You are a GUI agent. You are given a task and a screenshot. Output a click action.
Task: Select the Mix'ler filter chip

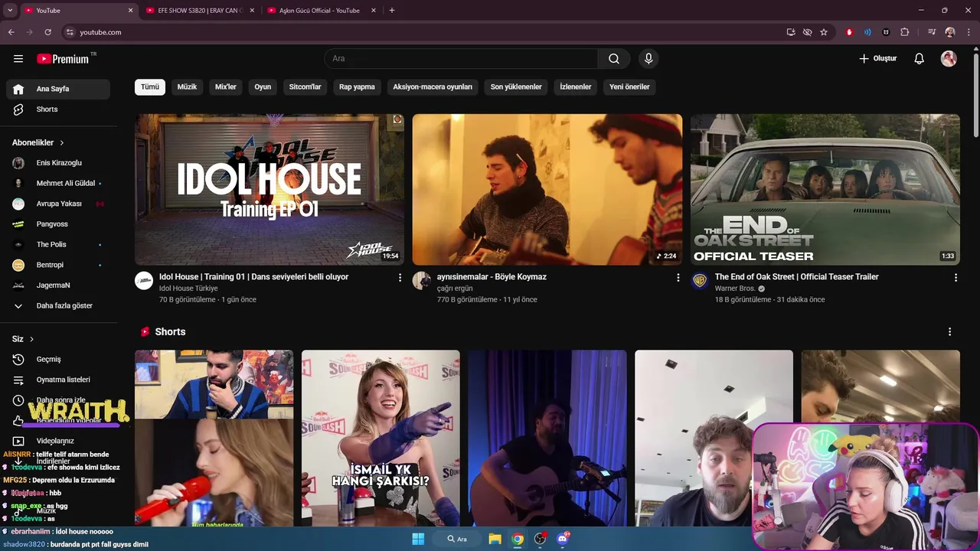(x=226, y=87)
